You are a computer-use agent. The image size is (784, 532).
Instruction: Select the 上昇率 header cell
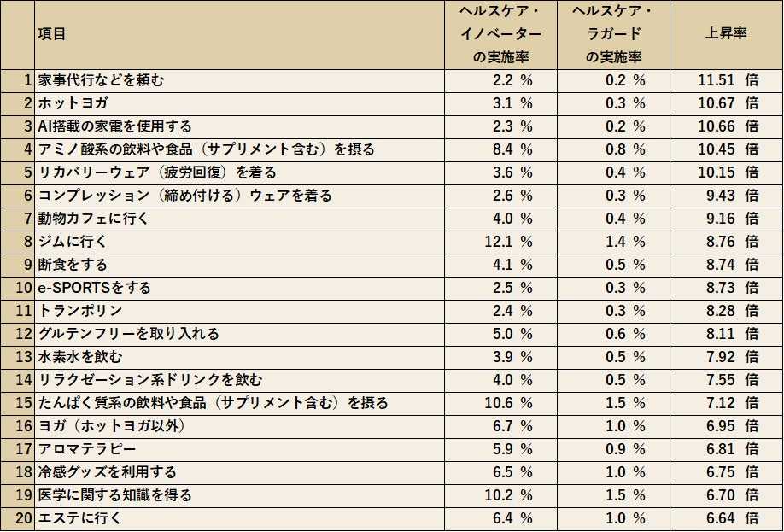click(x=726, y=34)
